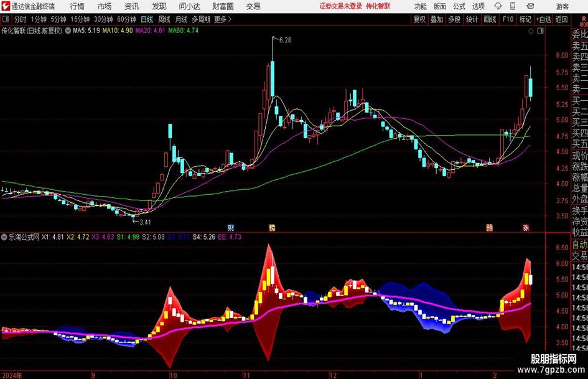Viewport: 588px width, 379px height.
Task: Open the mobile phone icon in title bar
Action: click(513, 6)
